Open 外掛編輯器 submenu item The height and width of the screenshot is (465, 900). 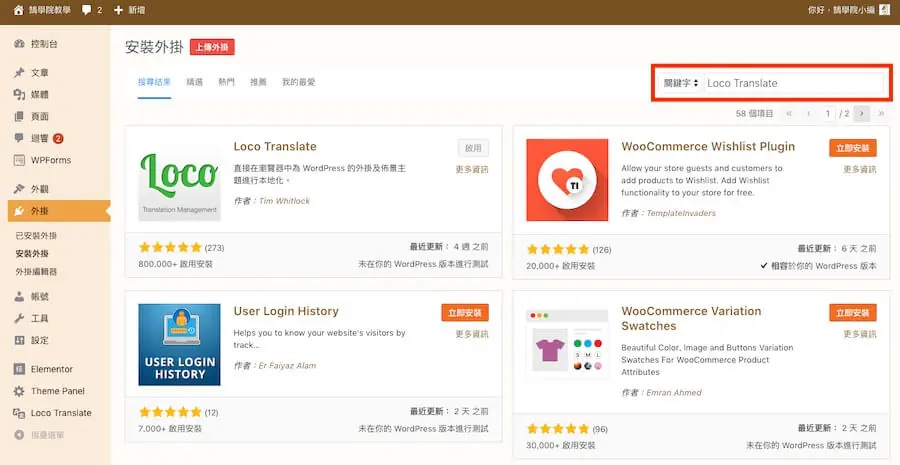click(x=36, y=272)
